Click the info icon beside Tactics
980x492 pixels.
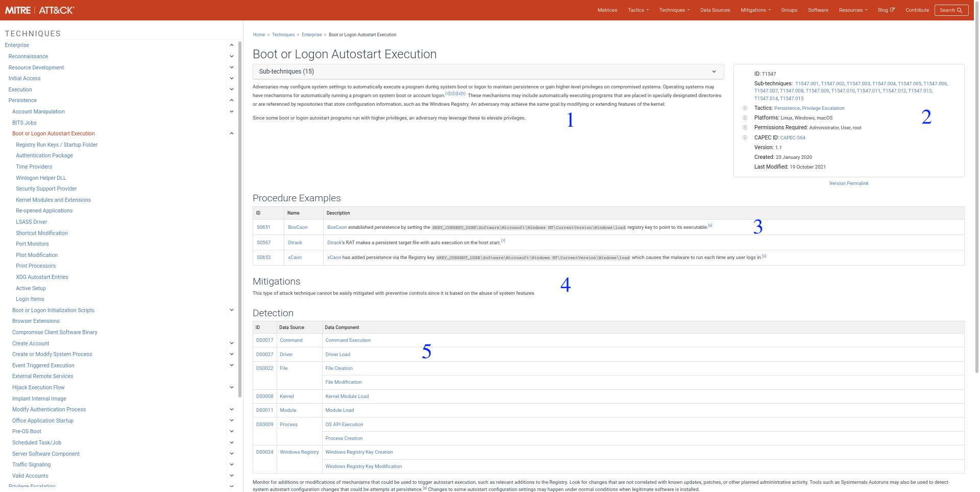tap(745, 108)
